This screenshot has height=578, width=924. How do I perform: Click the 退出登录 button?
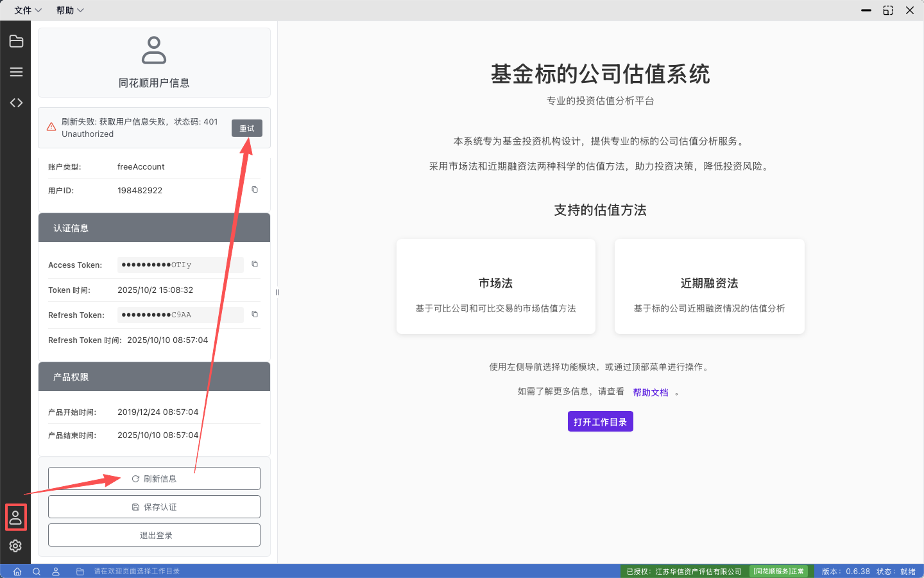click(154, 535)
